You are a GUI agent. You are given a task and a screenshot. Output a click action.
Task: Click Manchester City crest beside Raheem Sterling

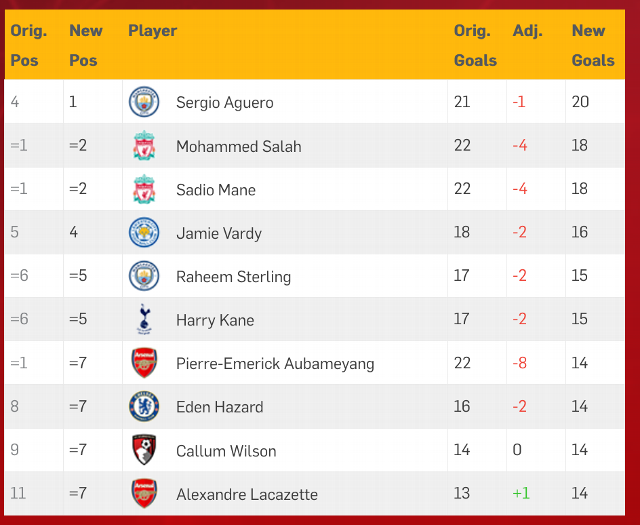point(144,276)
